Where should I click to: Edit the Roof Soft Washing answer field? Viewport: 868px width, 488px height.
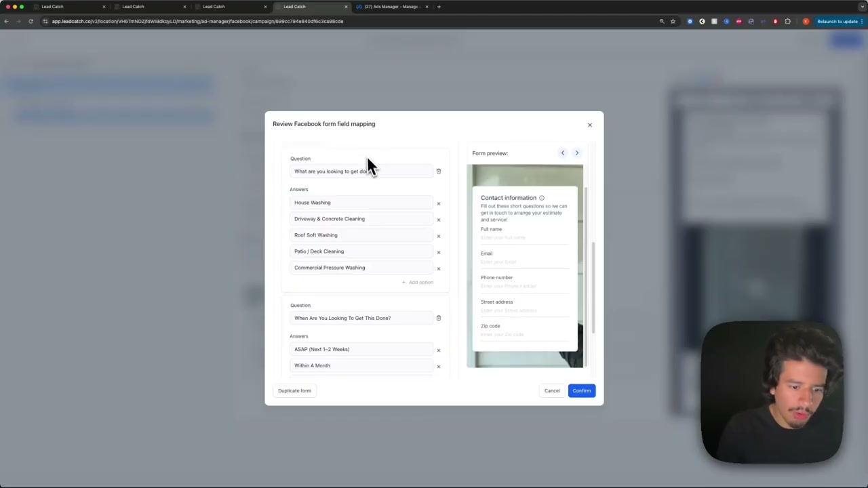point(361,235)
